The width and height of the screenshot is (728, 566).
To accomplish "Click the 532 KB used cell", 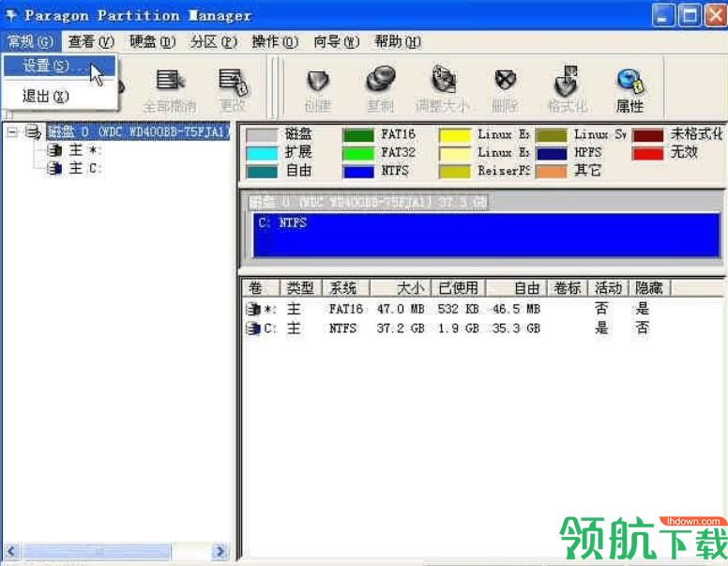I will click(458, 309).
